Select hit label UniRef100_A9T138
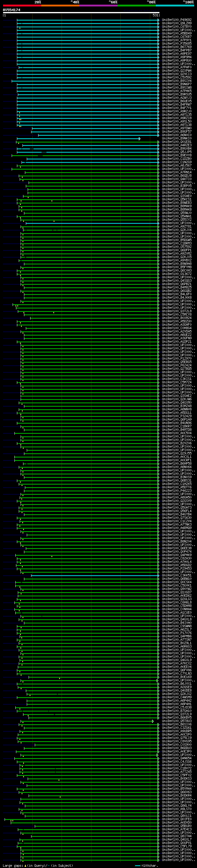This screenshot has width=197, height=868. [177, 125]
